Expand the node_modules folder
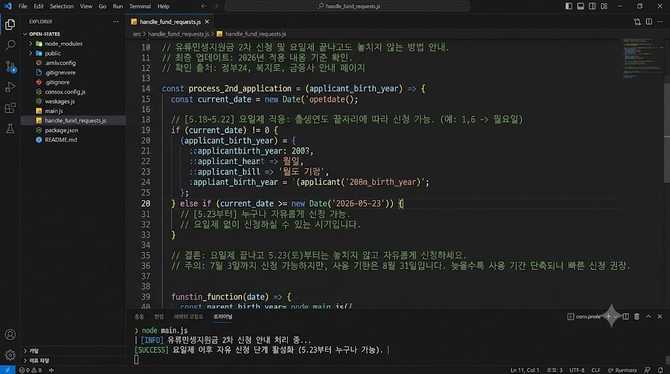The width and height of the screenshot is (670, 374). click(x=30, y=44)
